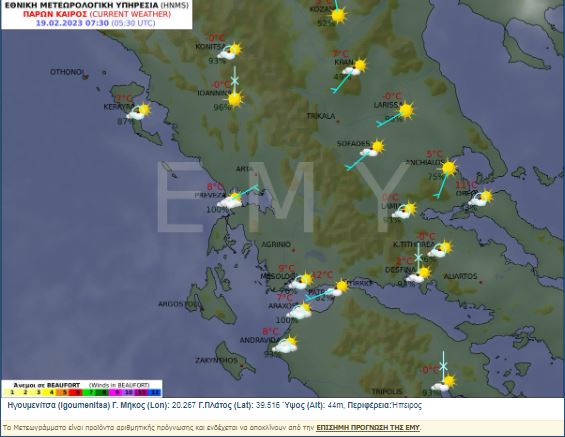Click the partly cloudy icon at Kerkyra
This screenshot has height=437, width=565.
click(139, 112)
